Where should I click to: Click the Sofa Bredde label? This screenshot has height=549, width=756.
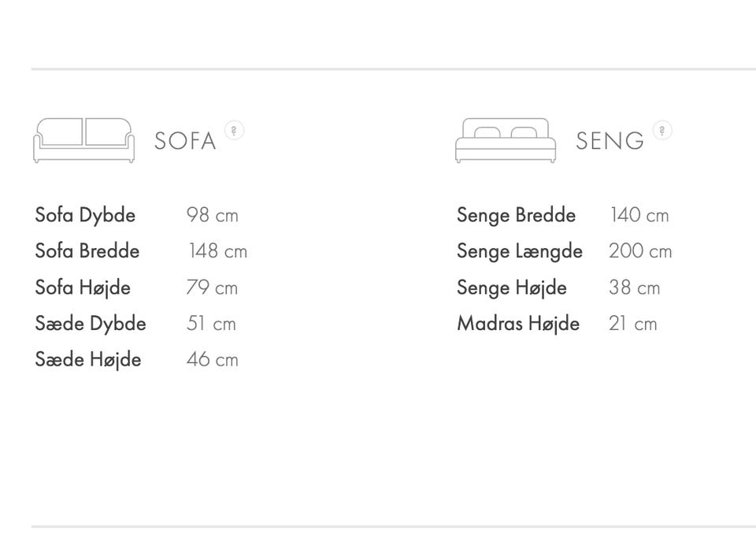(x=87, y=251)
